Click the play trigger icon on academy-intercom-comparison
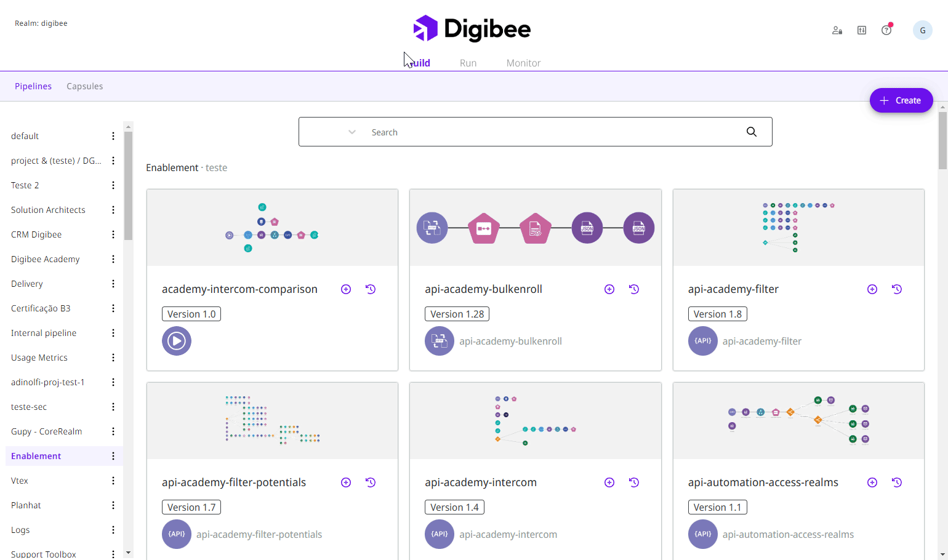The width and height of the screenshot is (948, 560). tap(177, 341)
